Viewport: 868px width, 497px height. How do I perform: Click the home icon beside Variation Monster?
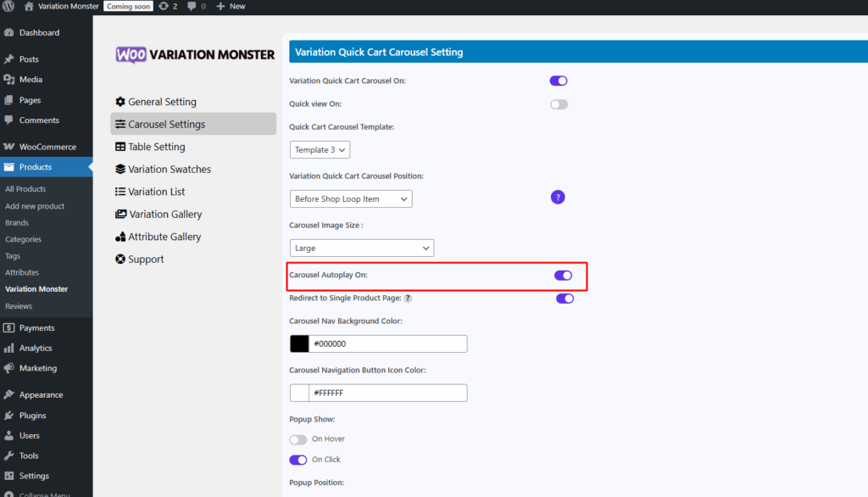(x=29, y=6)
